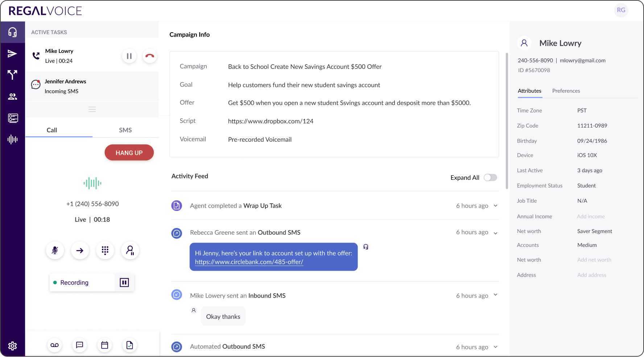Image resolution: width=644 pixels, height=357 pixels.
Task: Click Jennifer Andrews incoming SMS chat icon
Action: (36, 84)
